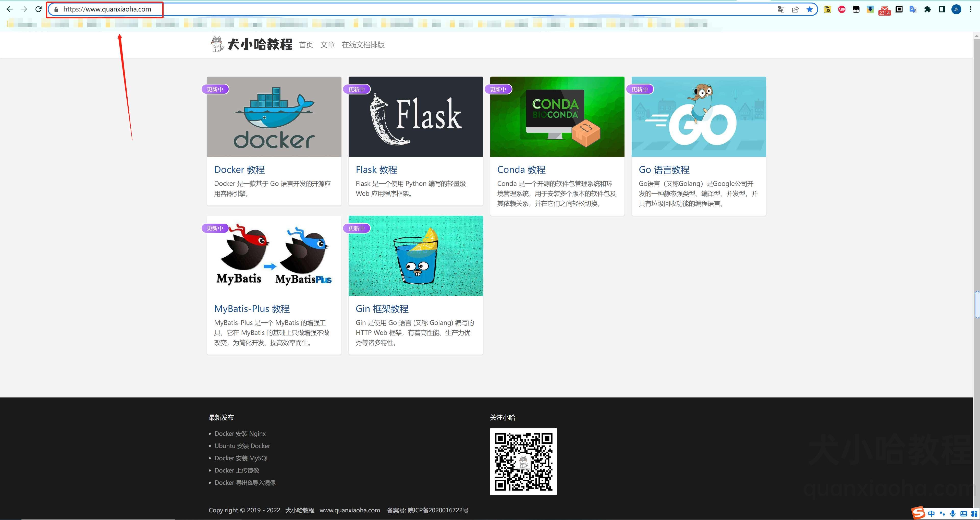980x520 pixels.
Task: Open the Go language tutorial cover image
Action: point(699,117)
